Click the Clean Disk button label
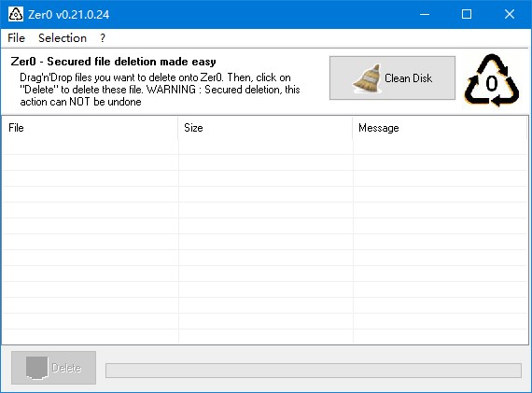The width and height of the screenshot is (532, 393). coord(408,78)
